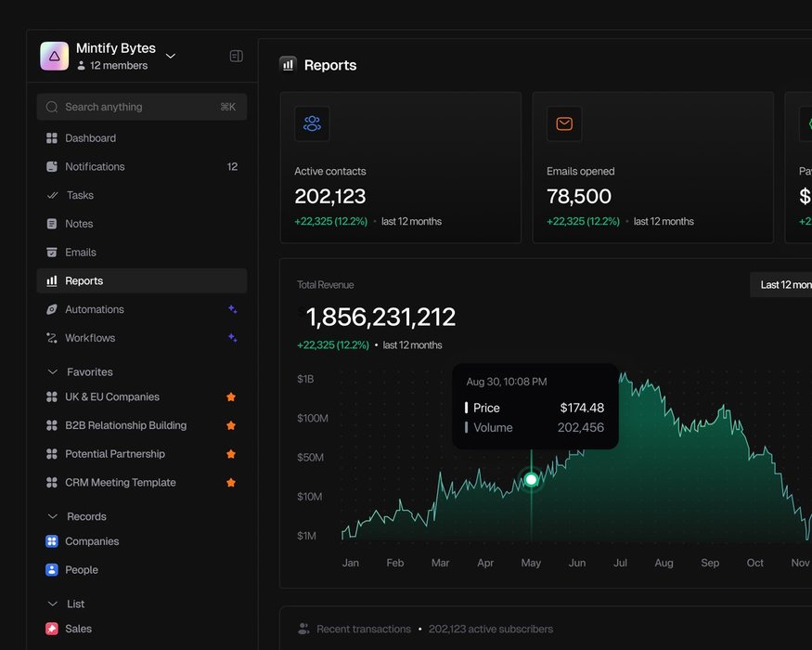Click the Reports header bar chart icon
The width and height of the screenshot is (812, 650).
288,65
